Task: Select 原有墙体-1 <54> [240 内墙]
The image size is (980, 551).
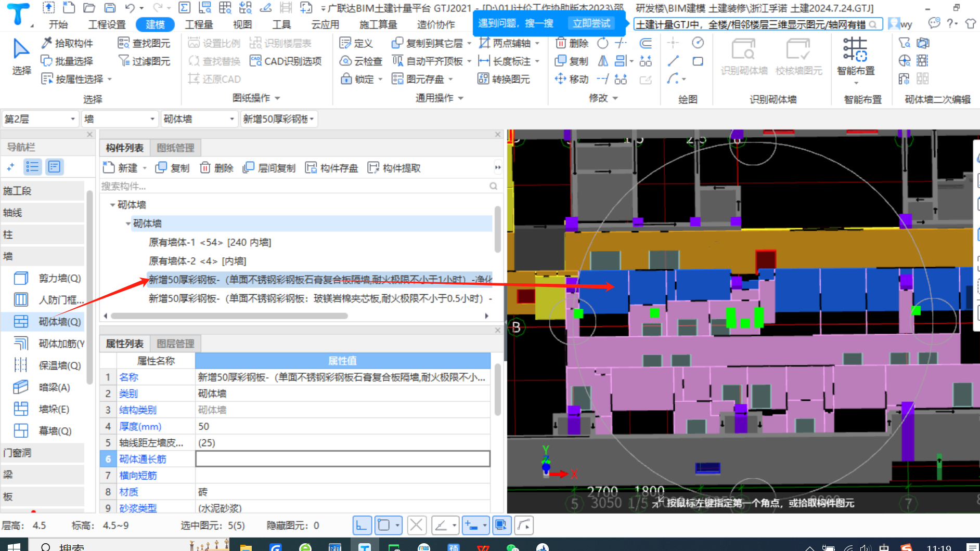Action: tap(210, 242)
